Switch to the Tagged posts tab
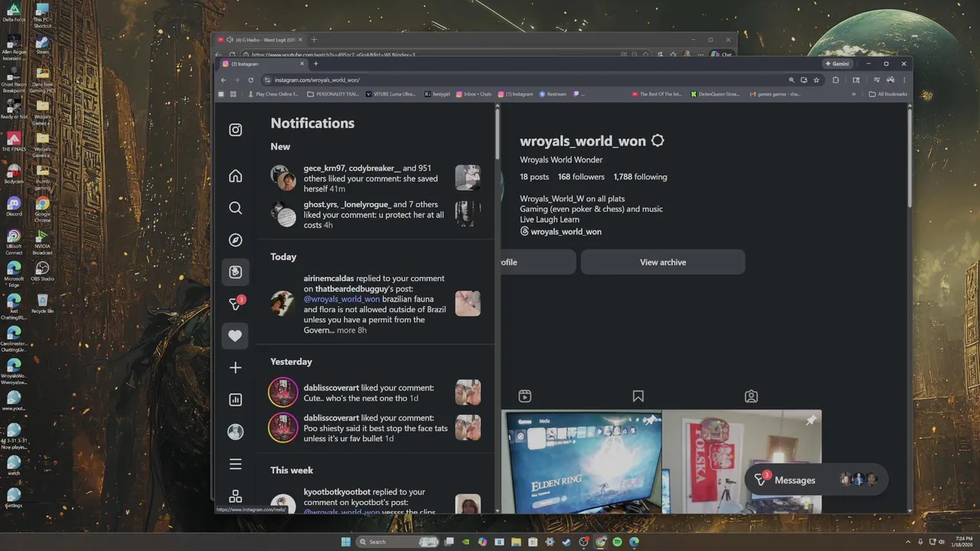 [751, 396]
